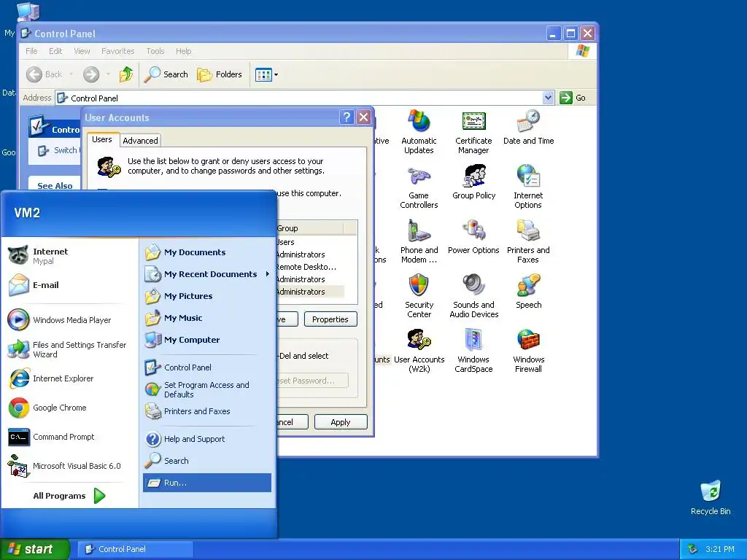Image resolution: width=747 pixels, height=560 pixels.
Task: Open Game Controllers applet
Action: tap(419, 187)
